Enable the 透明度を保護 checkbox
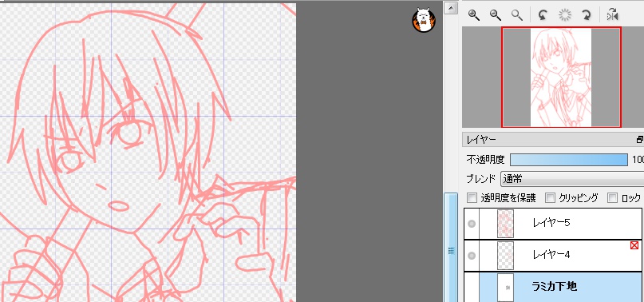 point(472,198)
